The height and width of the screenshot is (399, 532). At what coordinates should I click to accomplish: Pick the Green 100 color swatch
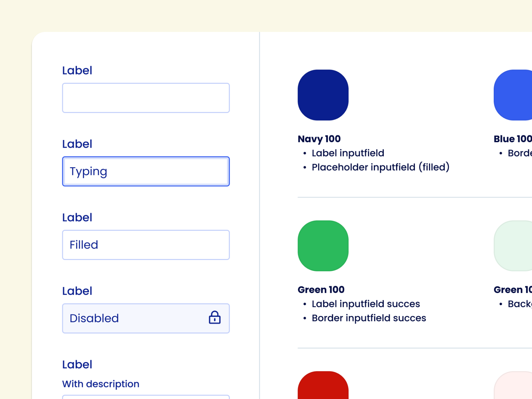pyautogui.click(x=323, y=246)
